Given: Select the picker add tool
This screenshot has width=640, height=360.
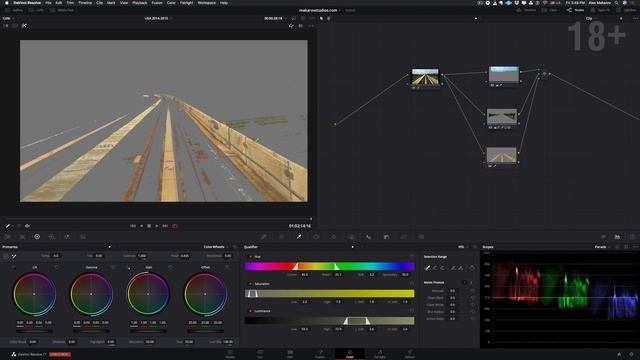Looking at the screenshot, I should [x=442, y=268].
